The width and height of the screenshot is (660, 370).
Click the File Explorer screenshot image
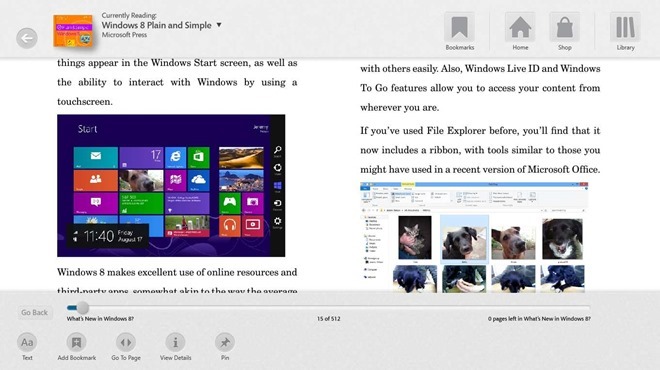474,237
